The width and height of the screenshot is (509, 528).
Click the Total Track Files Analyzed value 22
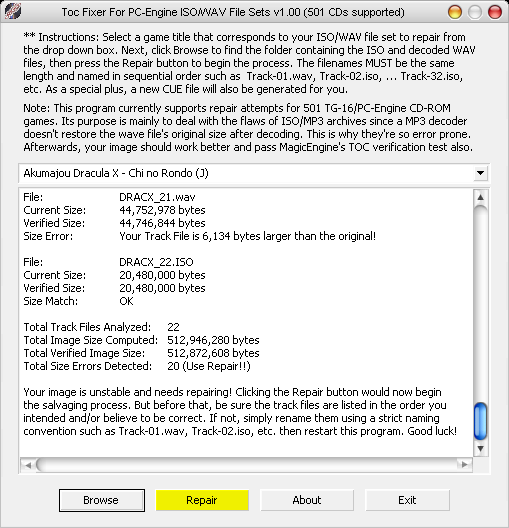(x=173, y=327)
